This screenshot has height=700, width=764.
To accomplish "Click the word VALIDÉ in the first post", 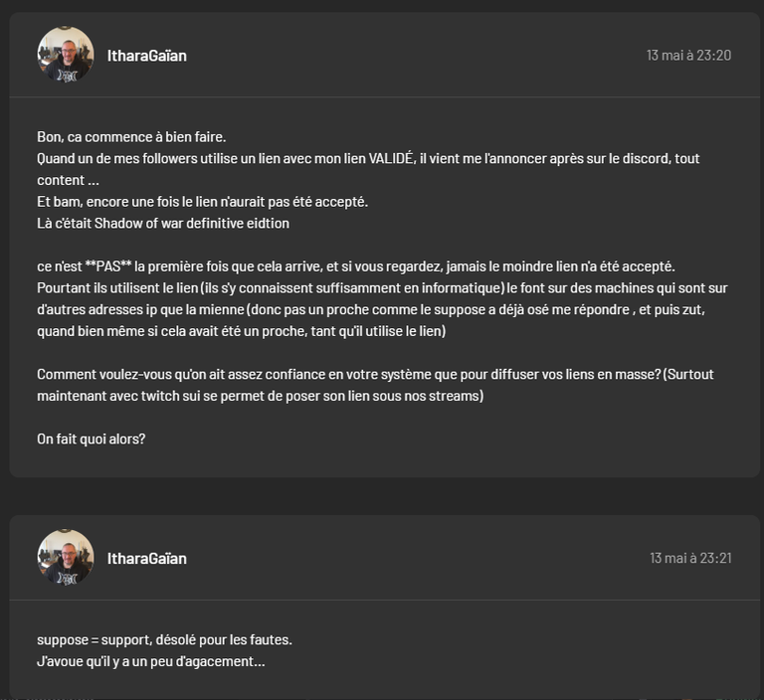I will pyautogui.click(x=392, y=158).
